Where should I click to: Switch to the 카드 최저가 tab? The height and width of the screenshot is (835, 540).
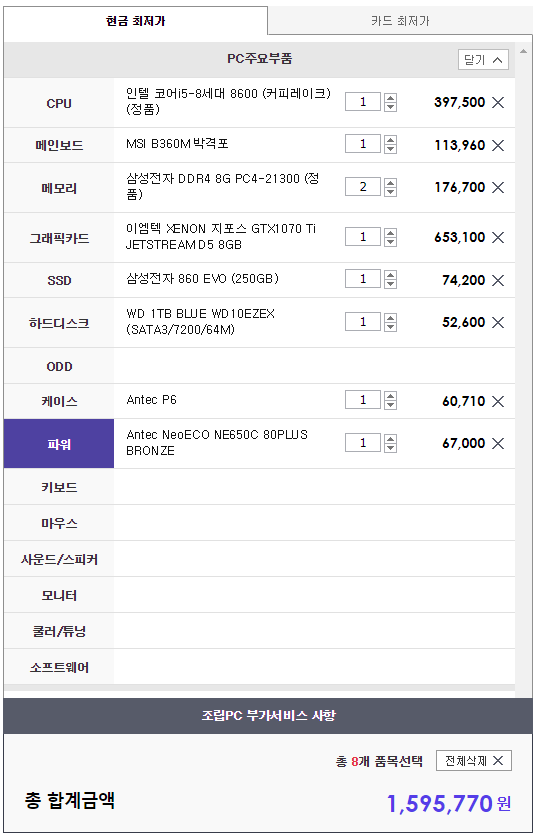click(x=400, y=21)
